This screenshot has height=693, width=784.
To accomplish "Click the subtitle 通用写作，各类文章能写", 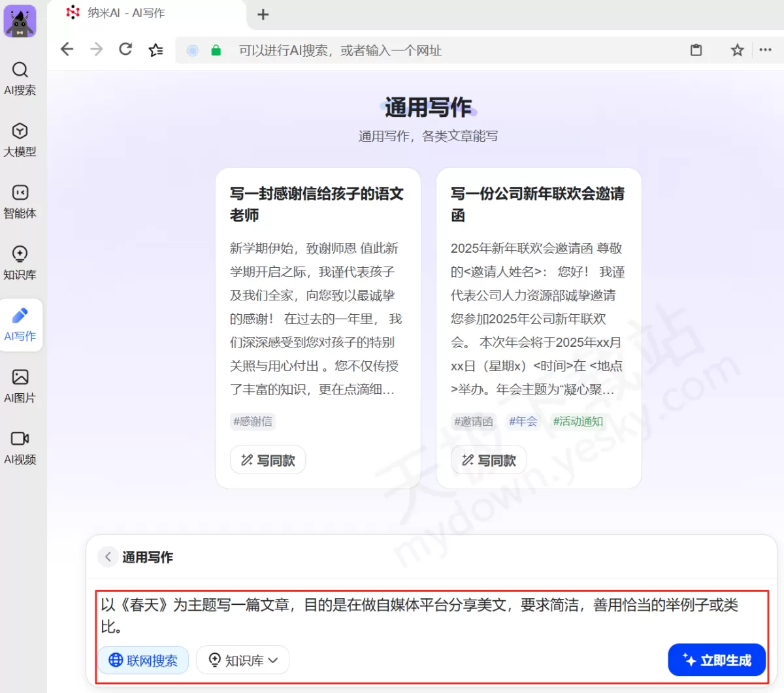I will [x=428, y=136].
